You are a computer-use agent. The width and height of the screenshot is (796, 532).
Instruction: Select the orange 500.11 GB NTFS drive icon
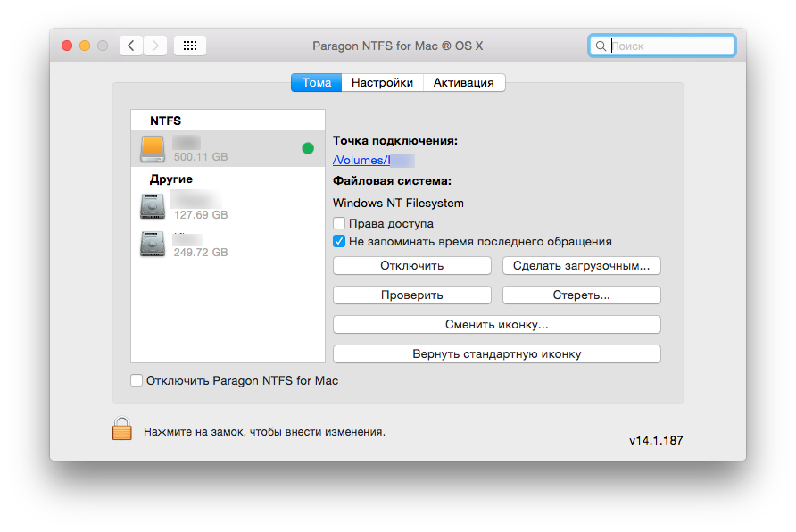(x=153, y=149)
